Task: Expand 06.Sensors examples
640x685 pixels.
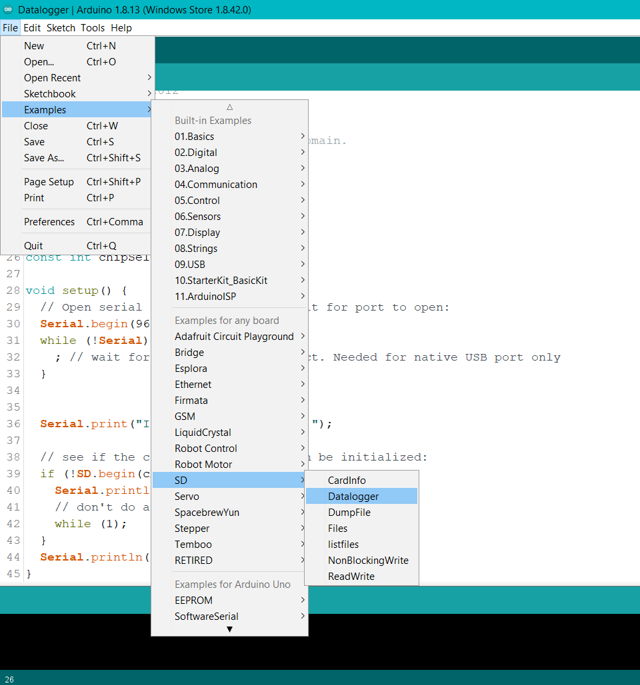Action: coord(230,216)
